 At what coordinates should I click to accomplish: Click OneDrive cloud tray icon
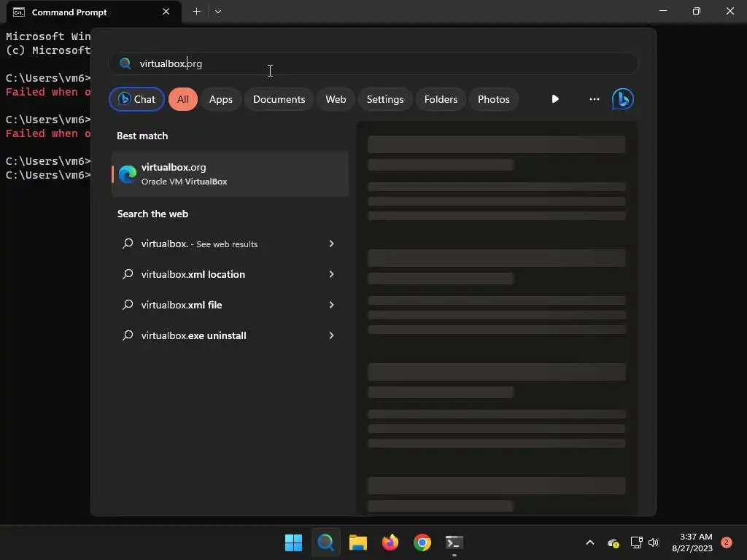tap(613, 542)
